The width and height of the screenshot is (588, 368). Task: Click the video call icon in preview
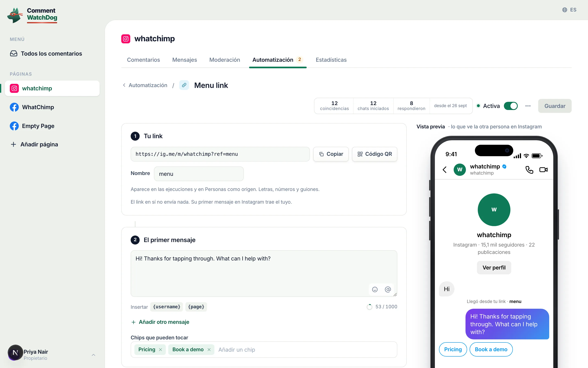click(x=543, y=170)
